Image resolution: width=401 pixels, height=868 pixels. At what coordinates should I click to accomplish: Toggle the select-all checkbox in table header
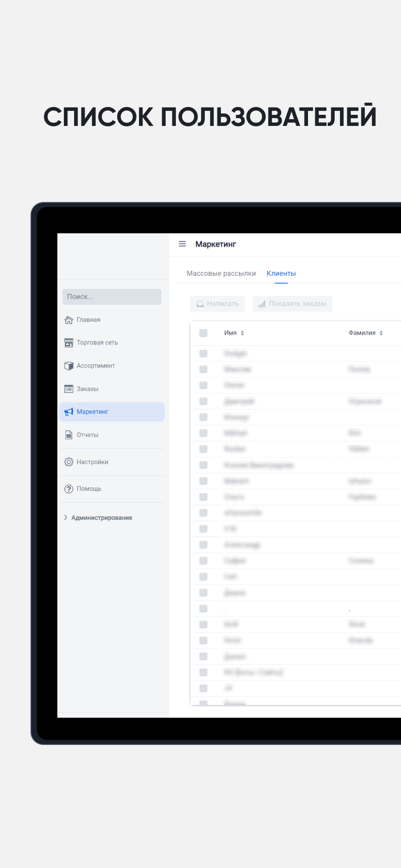(x=203, y=333)
